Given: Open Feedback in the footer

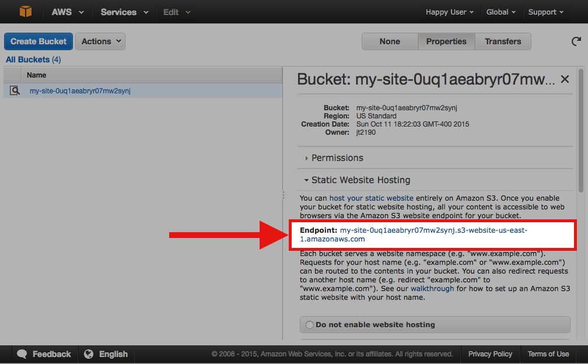Looking at the screenshot, I should (51, 354).
